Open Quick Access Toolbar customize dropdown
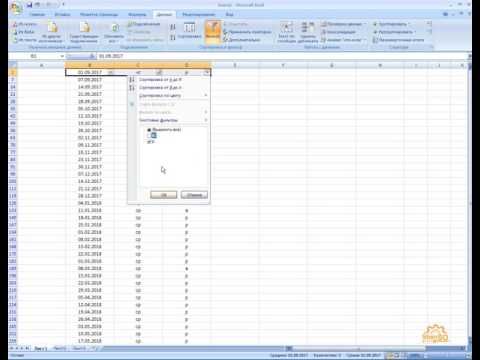 63,5
